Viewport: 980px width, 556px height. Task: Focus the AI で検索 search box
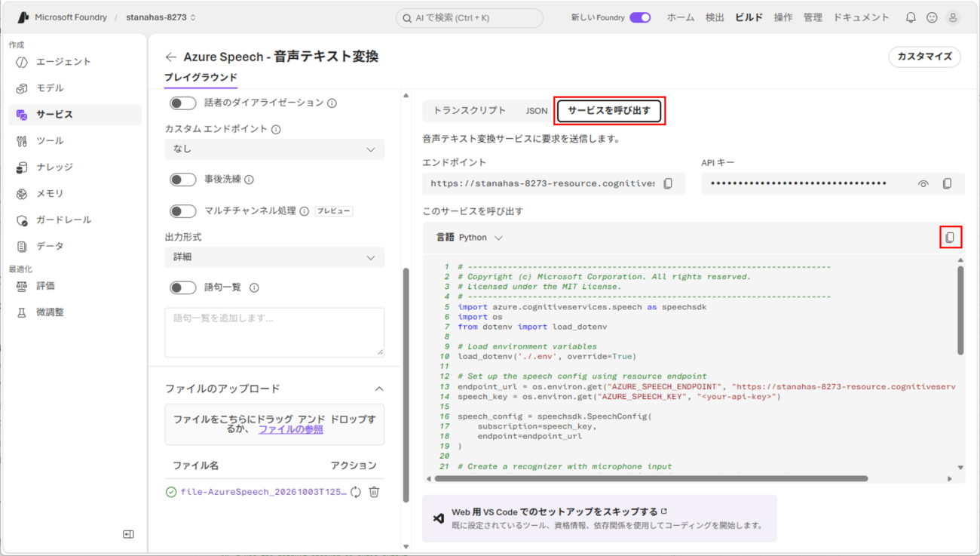(x=469, y=17)
